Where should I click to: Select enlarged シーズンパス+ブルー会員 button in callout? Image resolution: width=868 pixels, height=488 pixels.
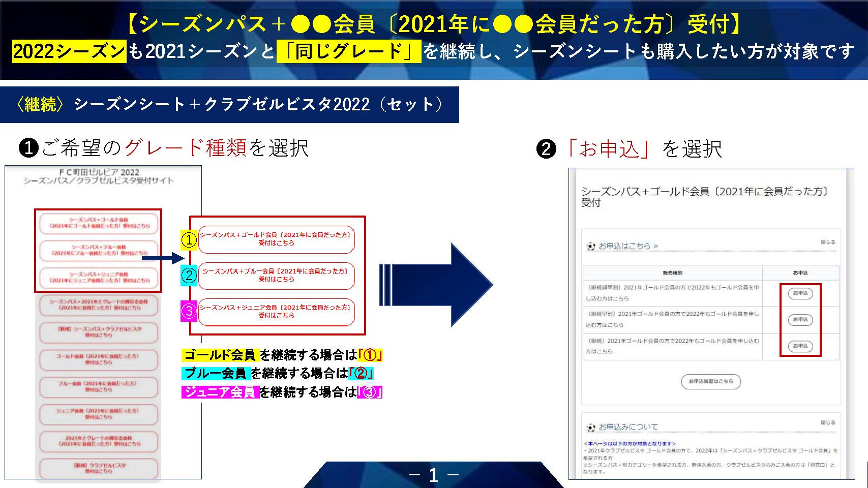click(x=276, y=276)
